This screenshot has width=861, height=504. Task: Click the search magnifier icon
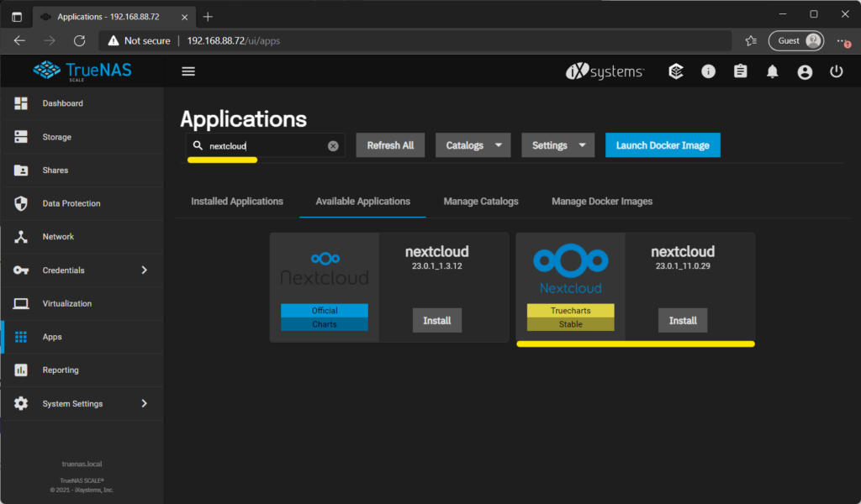coord(198,145)
